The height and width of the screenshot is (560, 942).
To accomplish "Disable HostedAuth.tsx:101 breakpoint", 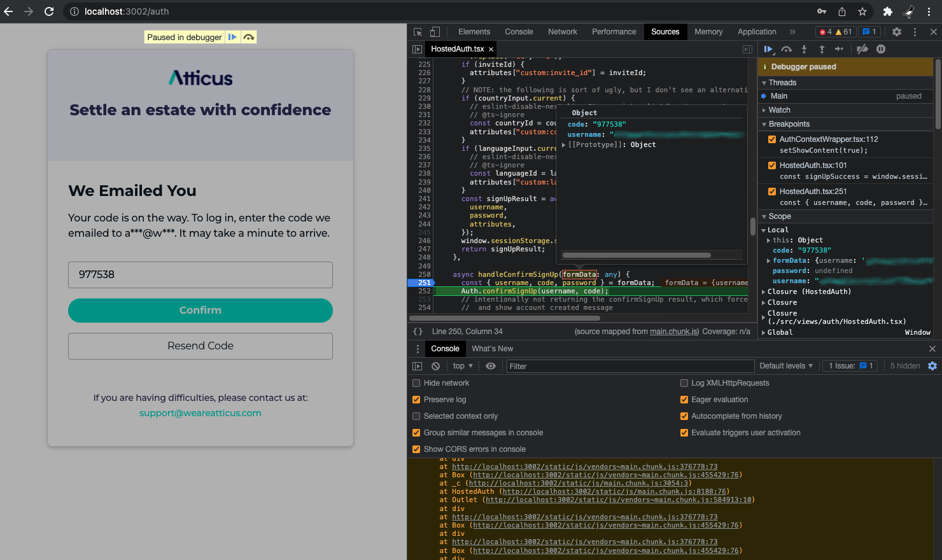I will pos(772,165).
